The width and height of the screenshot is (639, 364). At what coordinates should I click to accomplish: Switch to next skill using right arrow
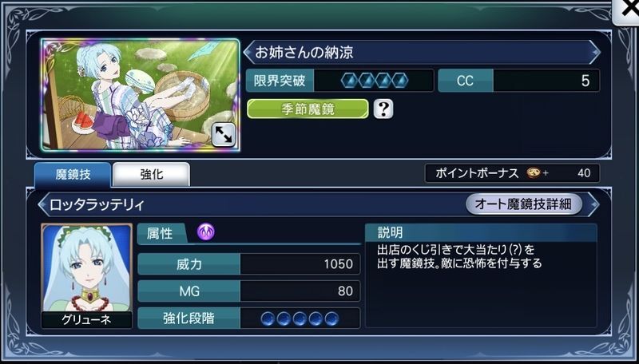pos(593,204)
